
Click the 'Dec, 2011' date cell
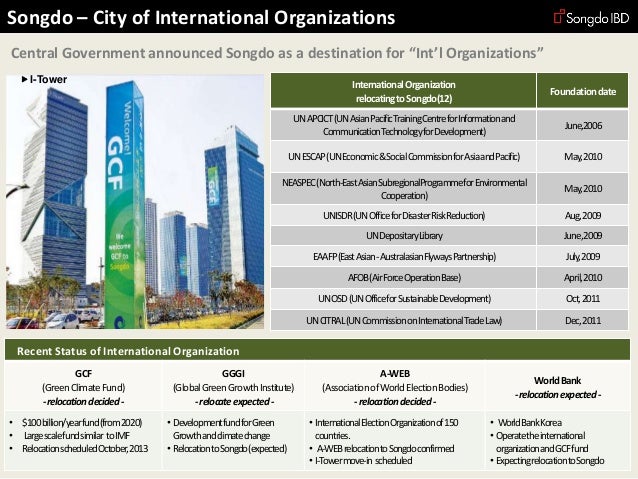coord(583,321)
